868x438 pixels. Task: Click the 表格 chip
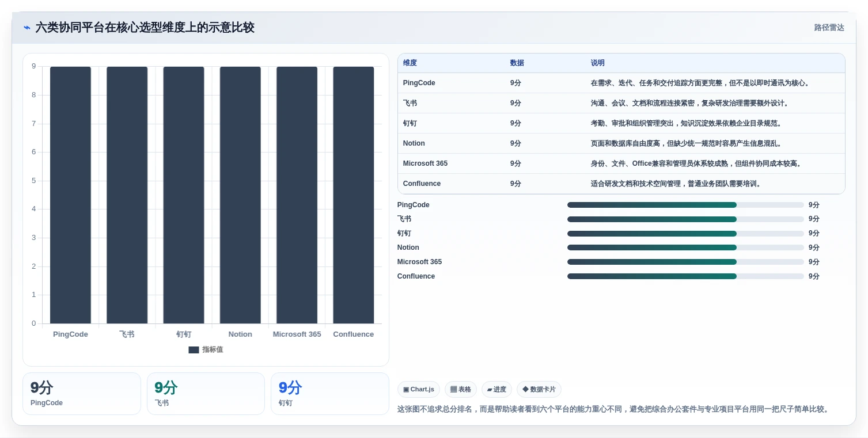[461, 390]
